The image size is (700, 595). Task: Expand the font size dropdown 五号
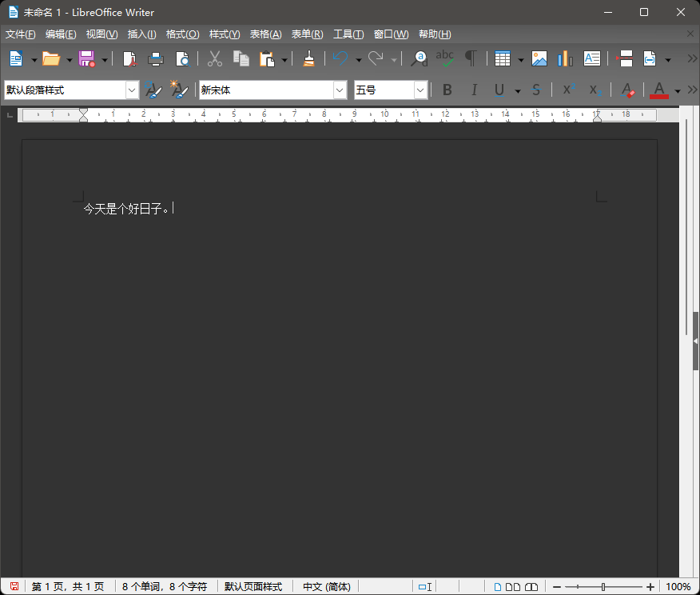420,90
